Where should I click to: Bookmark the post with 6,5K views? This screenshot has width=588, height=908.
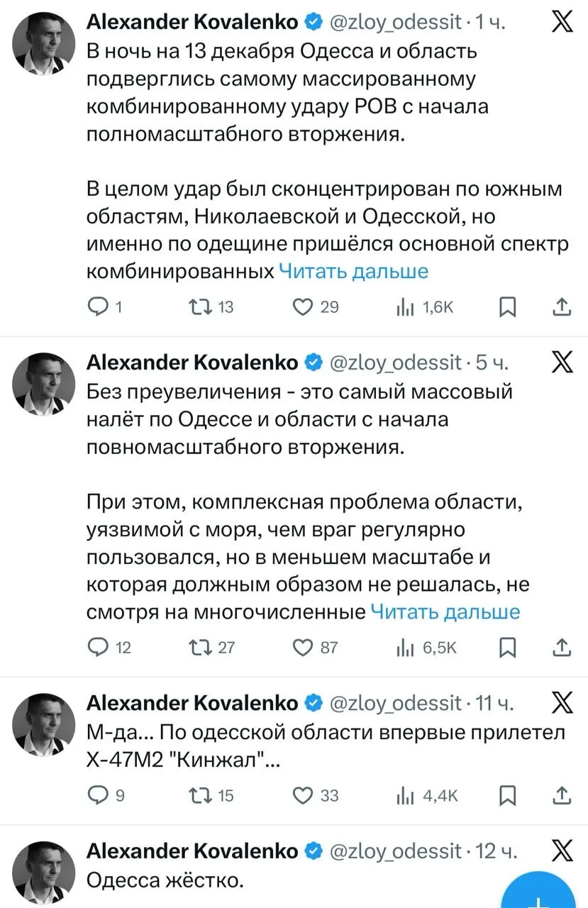(x=507, y=648)
